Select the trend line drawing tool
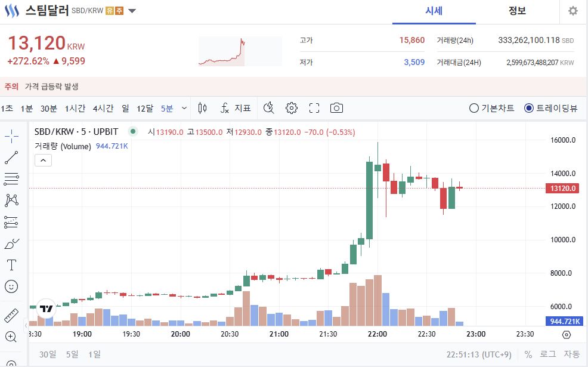This screenshot has width=588, height=367. (x=12, y=158)
